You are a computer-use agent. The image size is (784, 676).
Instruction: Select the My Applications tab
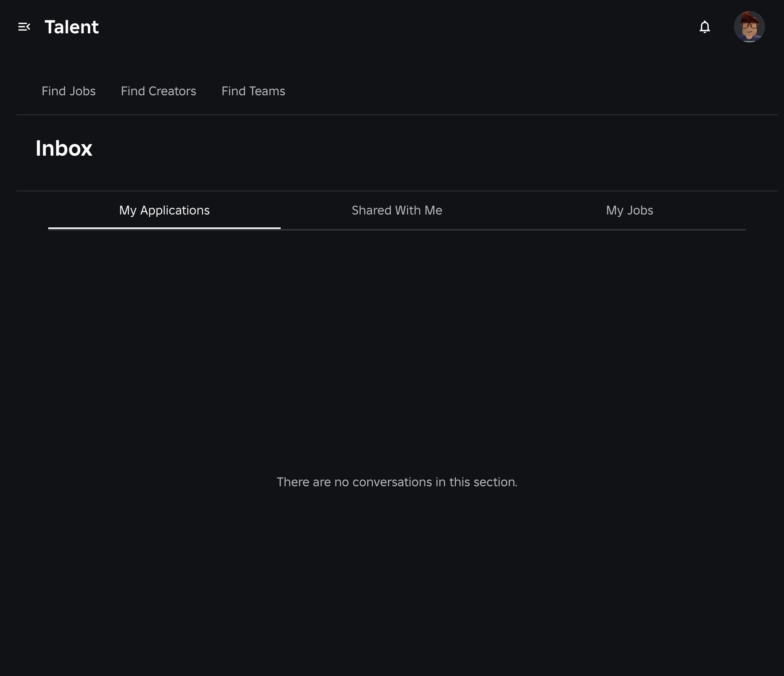pos(164,211)
